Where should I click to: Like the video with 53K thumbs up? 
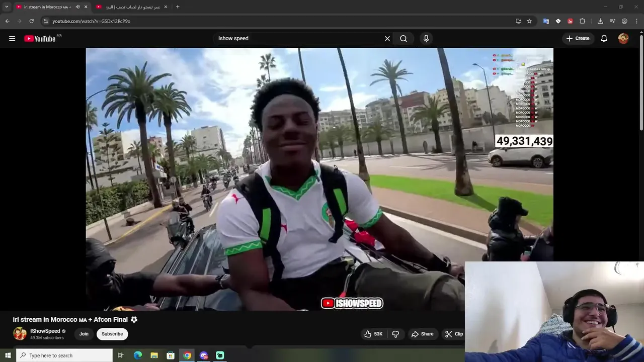tap(374, 334)
